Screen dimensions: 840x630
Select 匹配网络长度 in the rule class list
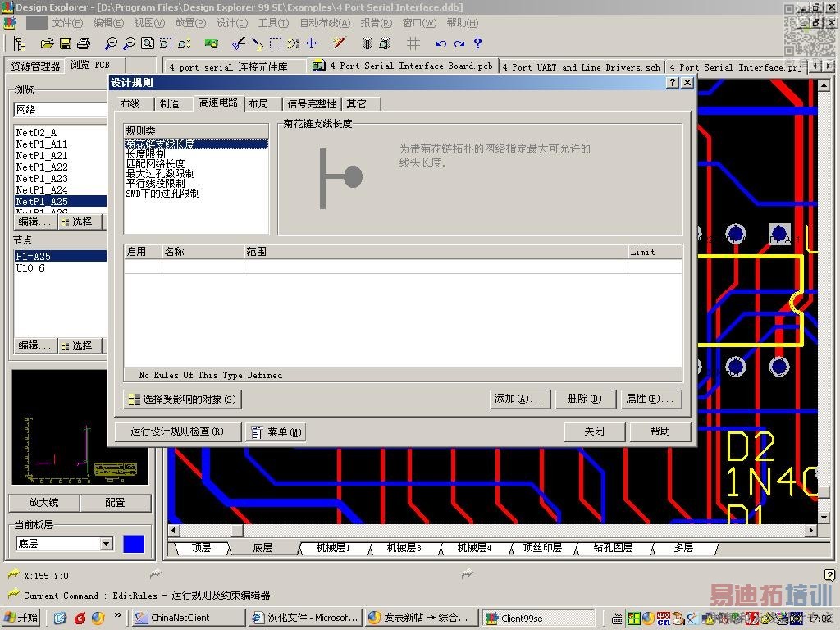coord(155,164)
